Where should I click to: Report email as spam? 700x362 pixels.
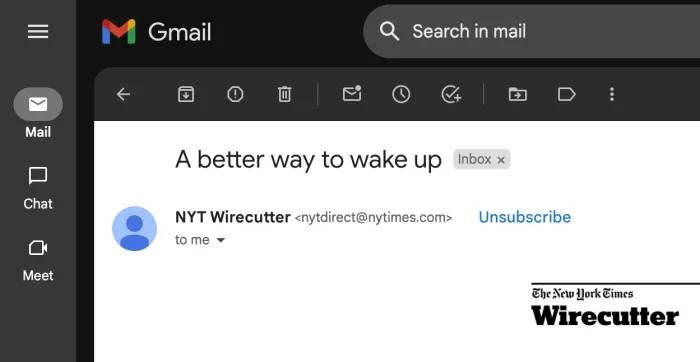tap(235, 94)
